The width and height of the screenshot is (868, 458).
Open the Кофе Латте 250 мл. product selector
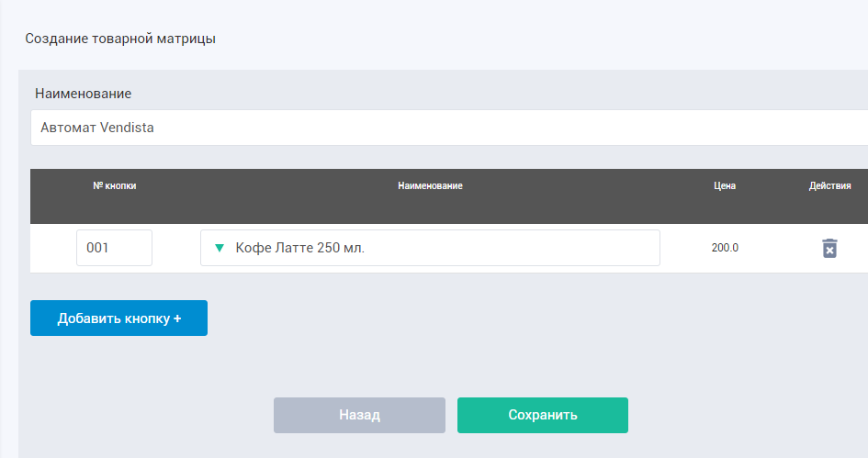[430, 248]
